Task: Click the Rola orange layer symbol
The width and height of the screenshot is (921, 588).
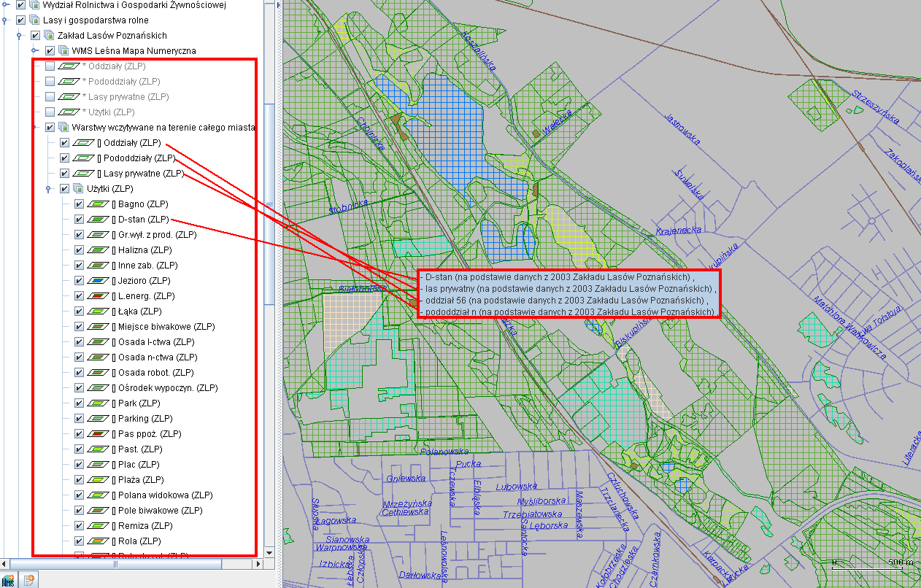Action: tap(98, 541)
